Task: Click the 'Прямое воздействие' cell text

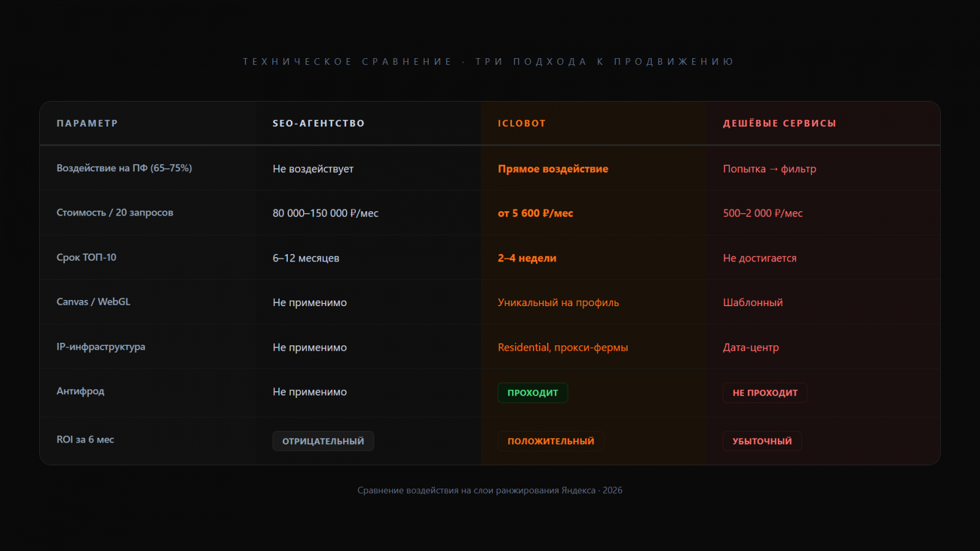Action: (552, 169)
